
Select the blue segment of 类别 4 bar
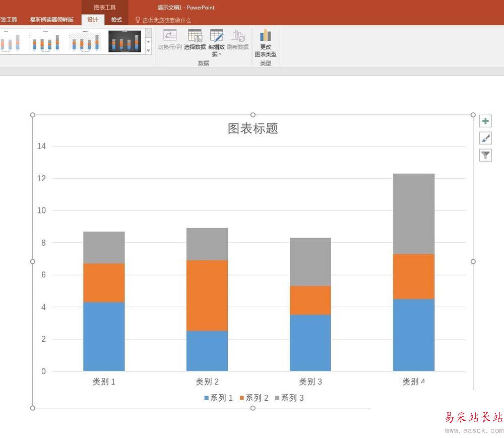click(x=414, y=335)
